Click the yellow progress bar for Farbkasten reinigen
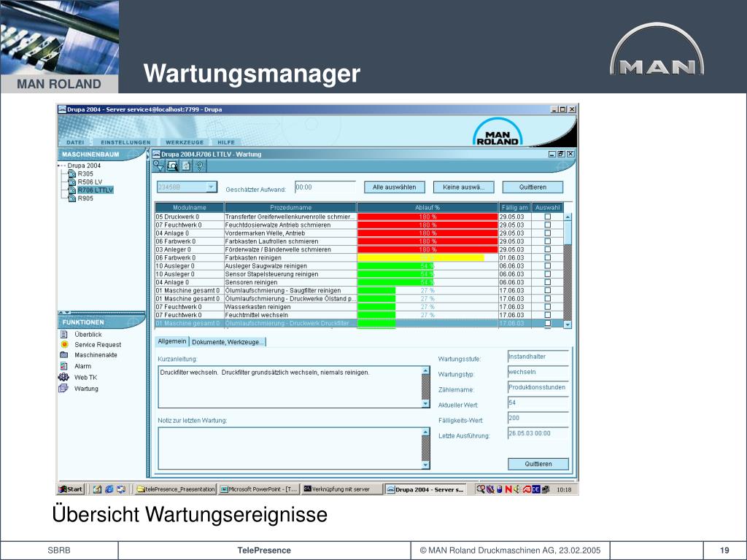The image size is (747, 560). point(421,257)
